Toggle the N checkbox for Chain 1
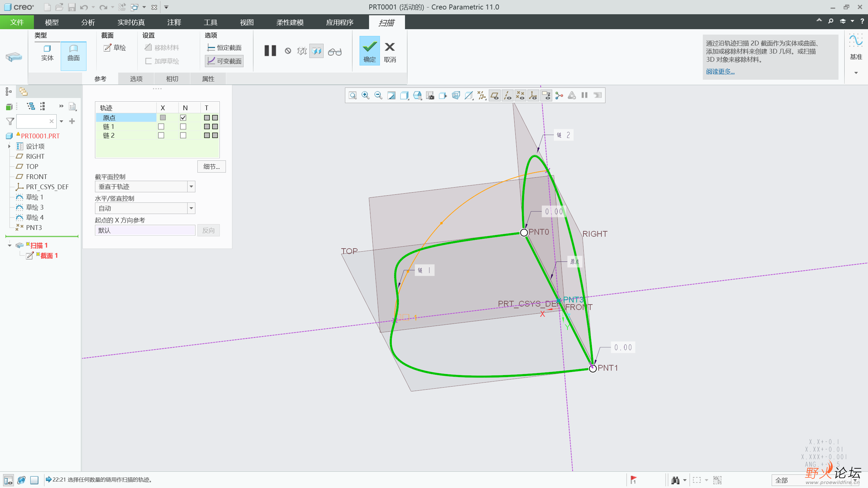This screenshot has height=488, width=868. pyautogui.click(x=183, y=126)
